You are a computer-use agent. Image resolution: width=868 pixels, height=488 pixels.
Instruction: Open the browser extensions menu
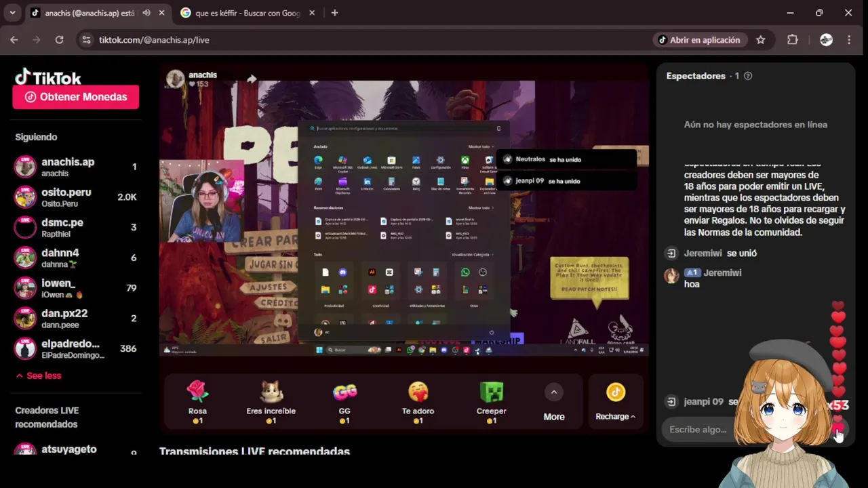(x=793, y=40)
